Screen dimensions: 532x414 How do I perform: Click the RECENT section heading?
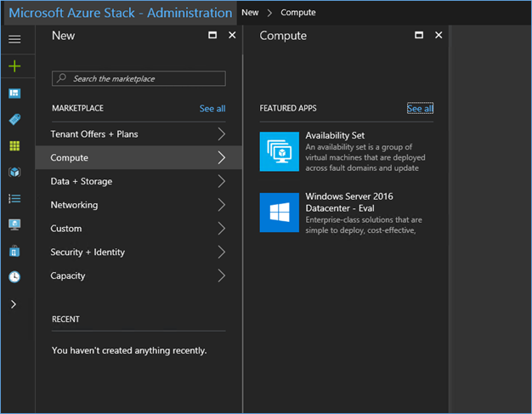coord(65,320)
